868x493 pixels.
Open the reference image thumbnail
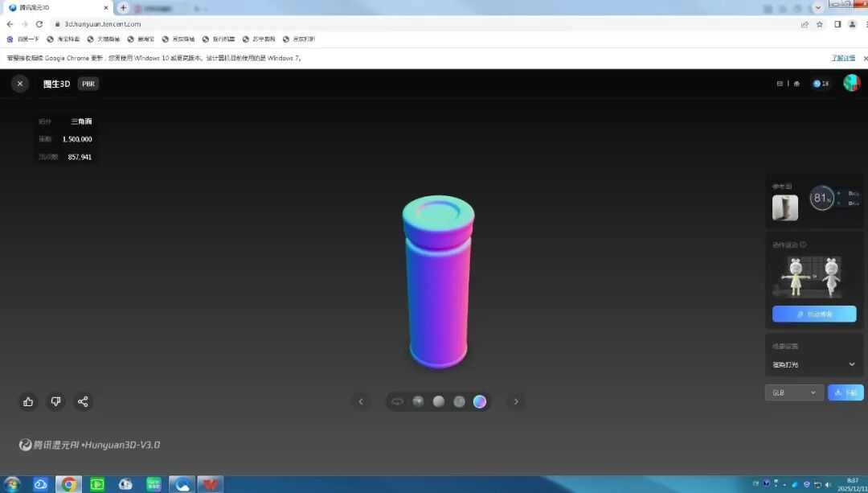pyautogui.click(x=784, y=207)
